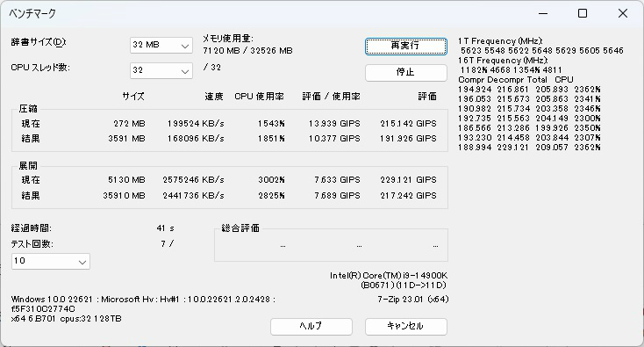Click the ベンチマーク window title

32,13
